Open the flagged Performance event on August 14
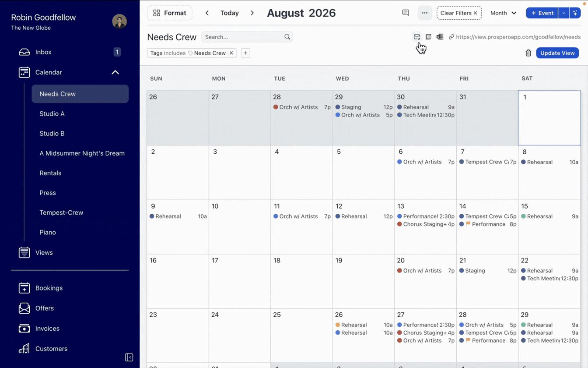This screenshot has width=588, height=368. 488,224
